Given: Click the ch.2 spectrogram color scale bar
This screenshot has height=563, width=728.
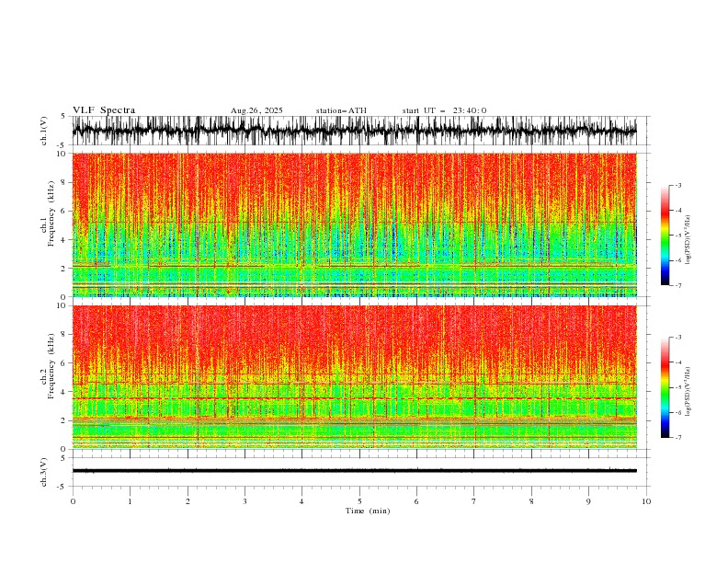Looking at the screenshot, I should coord(665,387).
